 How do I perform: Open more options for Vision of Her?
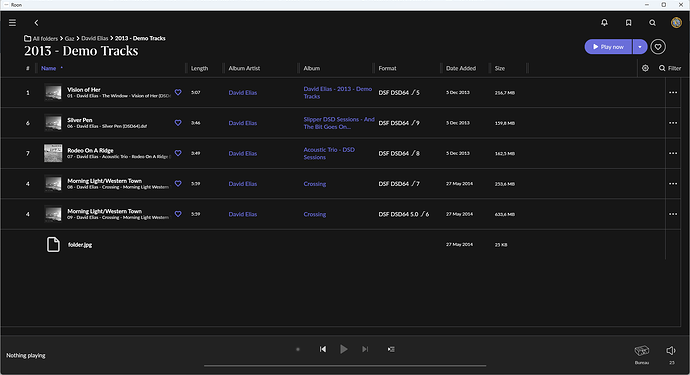[673, 92]
